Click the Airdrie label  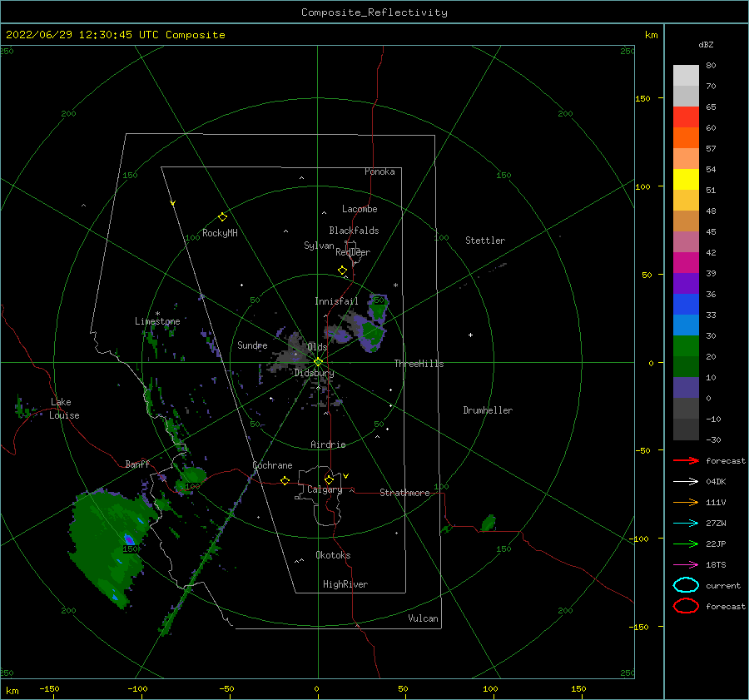[x=328, y=444]
